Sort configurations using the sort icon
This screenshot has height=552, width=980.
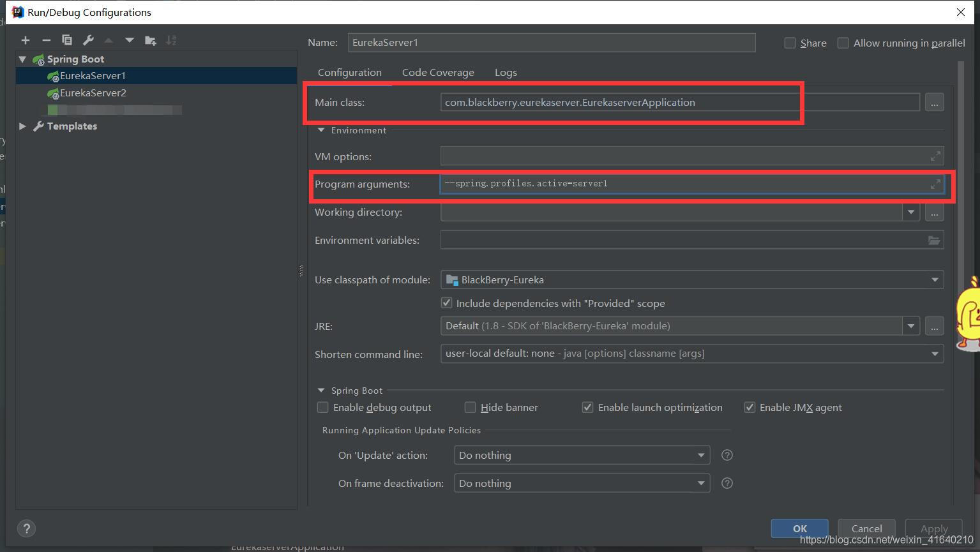pyautogui.click(x=171, y=40)
